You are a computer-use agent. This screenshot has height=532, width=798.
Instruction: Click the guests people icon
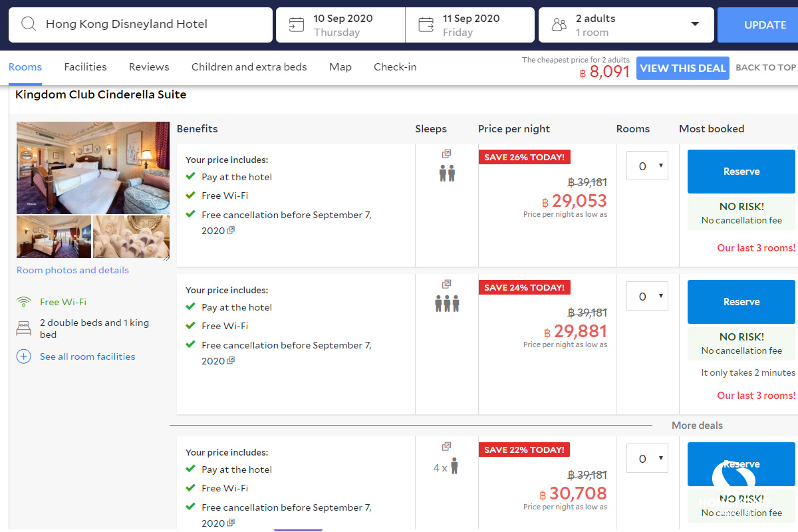[559, 25]
